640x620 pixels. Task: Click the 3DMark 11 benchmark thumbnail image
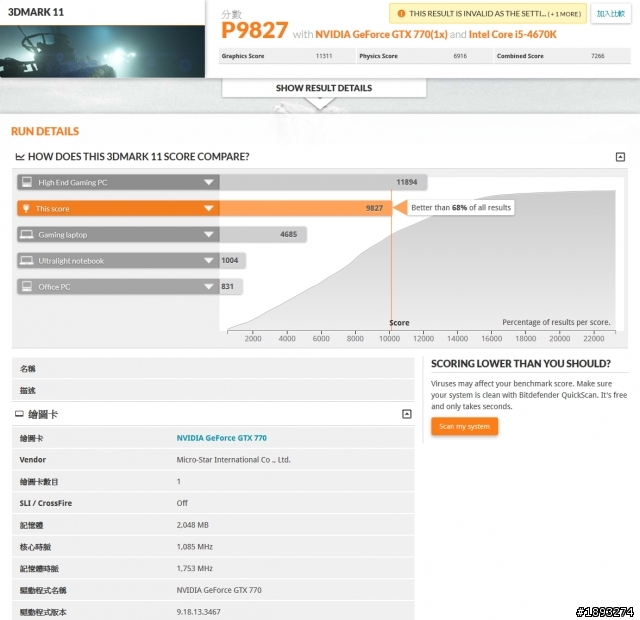point(102,51)
